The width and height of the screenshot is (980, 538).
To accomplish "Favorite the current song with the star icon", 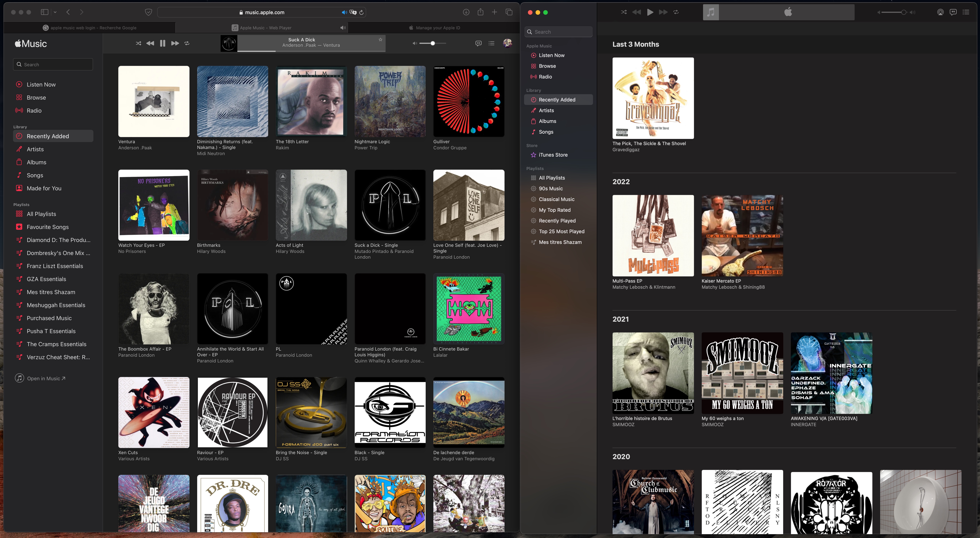I will [x=380, y=40].
